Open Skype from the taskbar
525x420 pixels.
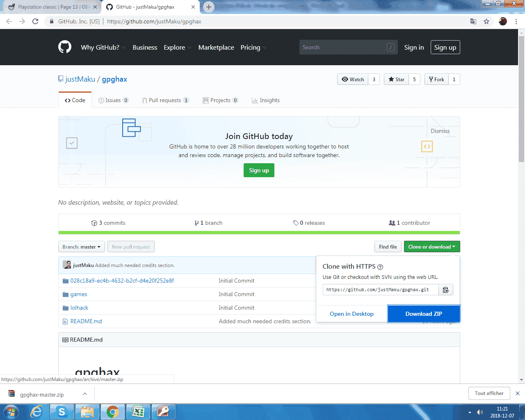click(x=62, y=412)
